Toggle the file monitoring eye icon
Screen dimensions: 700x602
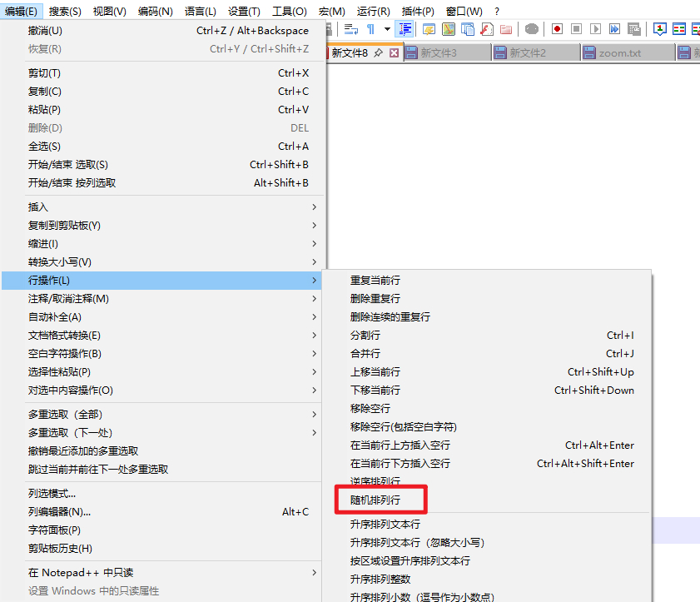coord(531,29)
